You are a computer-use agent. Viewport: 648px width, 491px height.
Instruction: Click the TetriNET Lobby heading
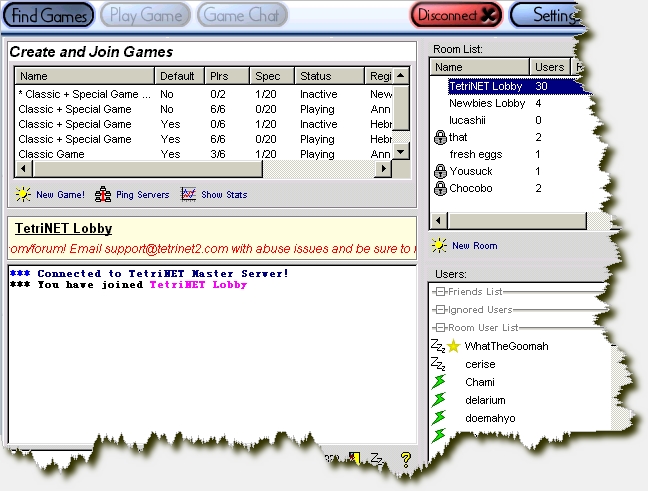pyautogui.click(x=64, y=229)
